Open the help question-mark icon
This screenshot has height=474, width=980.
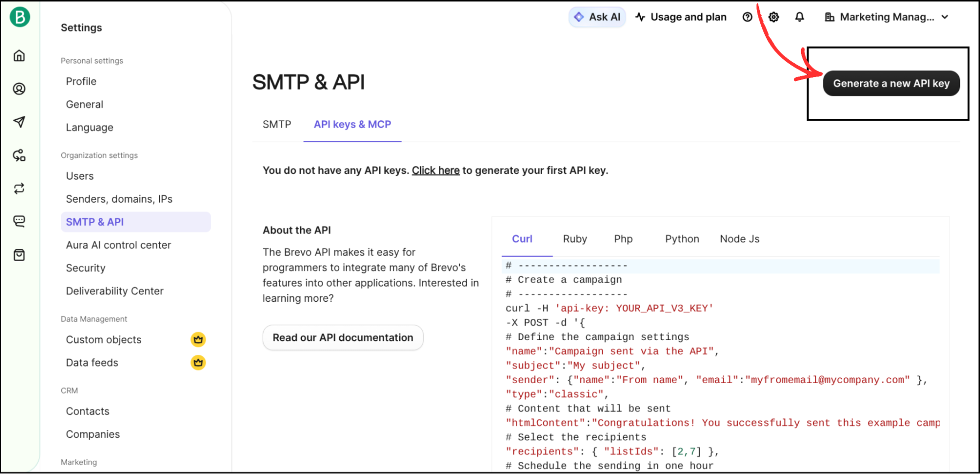click(x=747, y=16)
